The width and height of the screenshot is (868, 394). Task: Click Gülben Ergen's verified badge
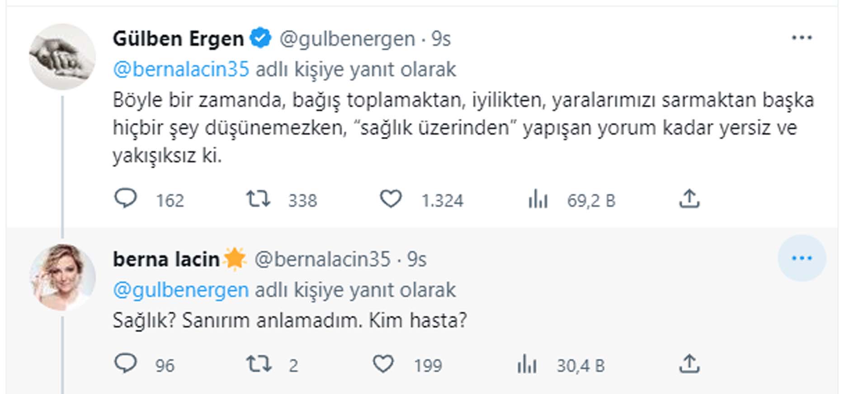point(261,38)
